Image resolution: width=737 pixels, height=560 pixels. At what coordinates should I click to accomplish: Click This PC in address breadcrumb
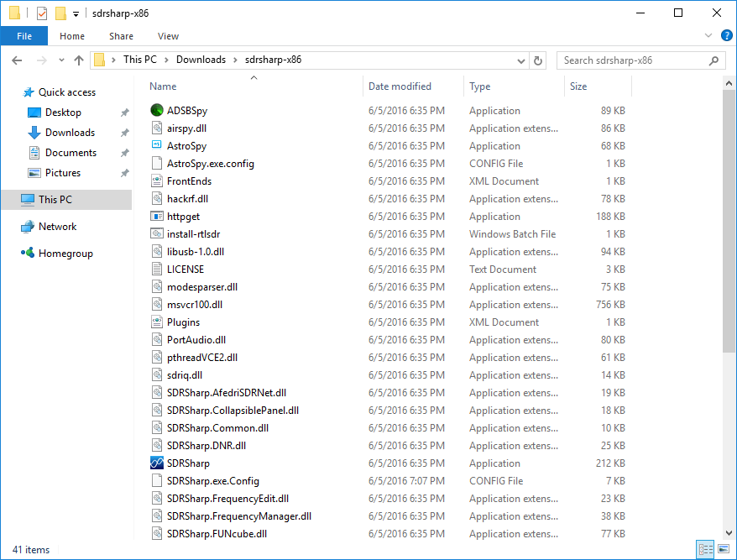140,60
